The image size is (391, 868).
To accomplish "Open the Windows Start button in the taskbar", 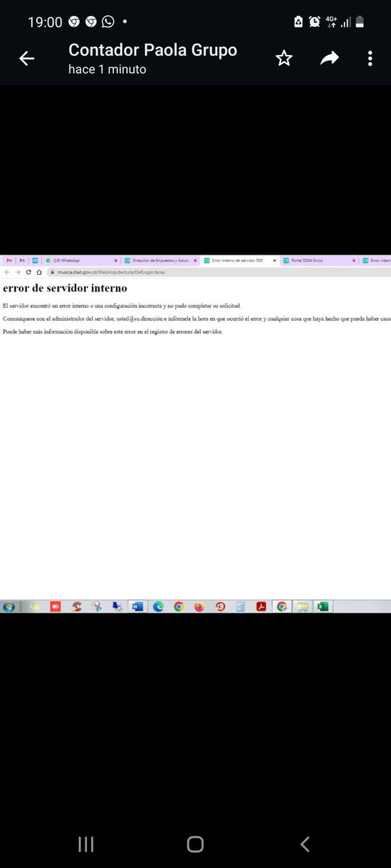I will pyautogui.click(x=9, y=606).
